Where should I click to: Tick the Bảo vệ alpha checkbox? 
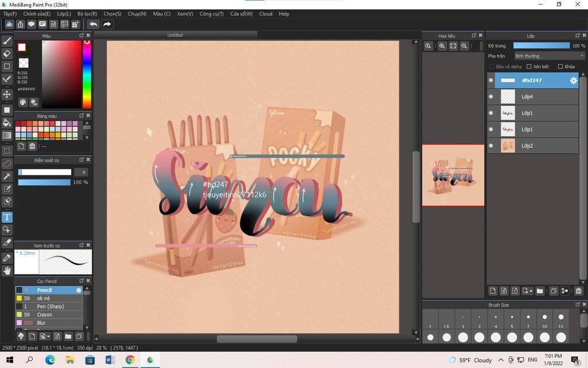click(x=492, y=67)
